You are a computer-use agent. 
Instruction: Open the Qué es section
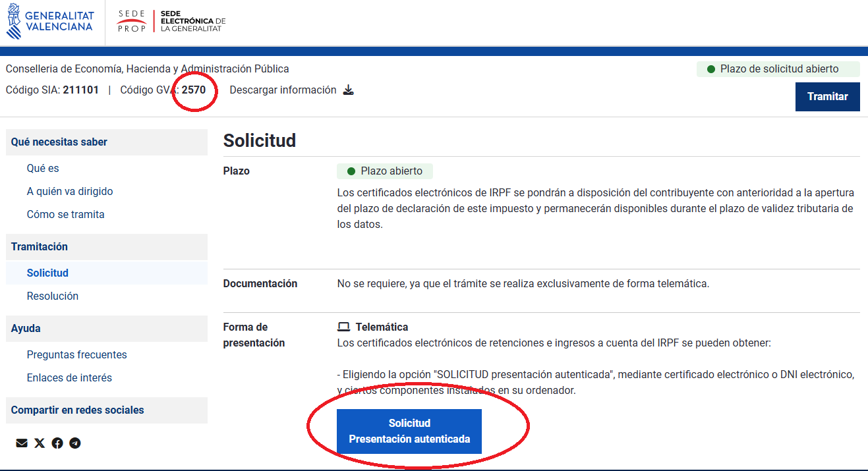(x=43, y=169)
